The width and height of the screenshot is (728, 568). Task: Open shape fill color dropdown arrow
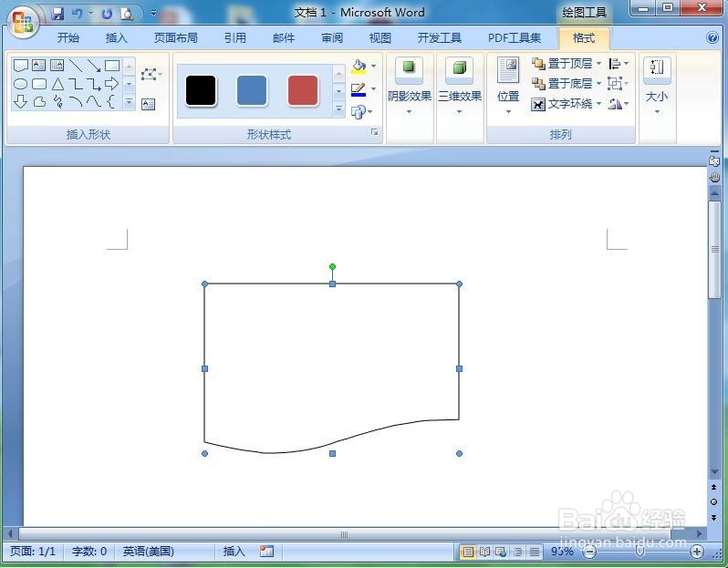click(374, 67)
